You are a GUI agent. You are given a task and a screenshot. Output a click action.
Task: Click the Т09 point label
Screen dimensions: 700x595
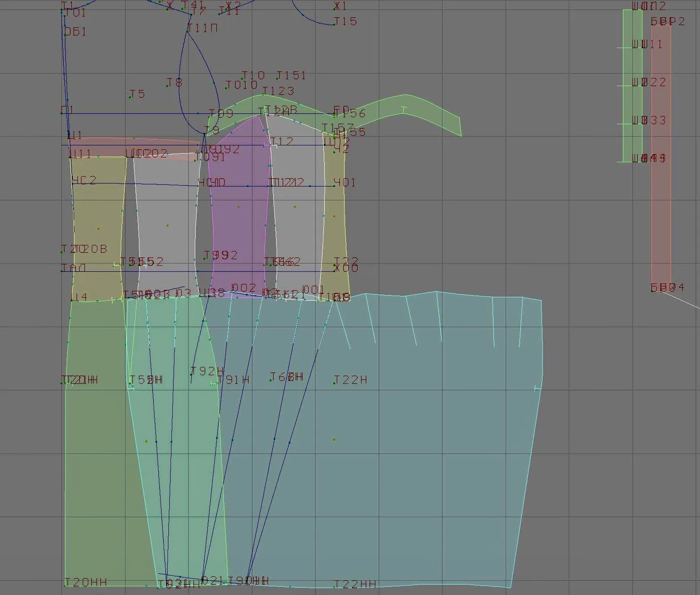[x=222, y=113]
